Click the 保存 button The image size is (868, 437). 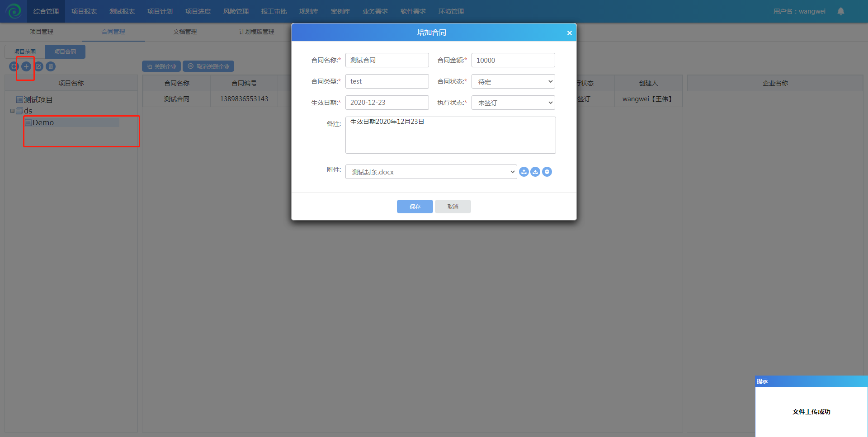click(x=415, y=207)
